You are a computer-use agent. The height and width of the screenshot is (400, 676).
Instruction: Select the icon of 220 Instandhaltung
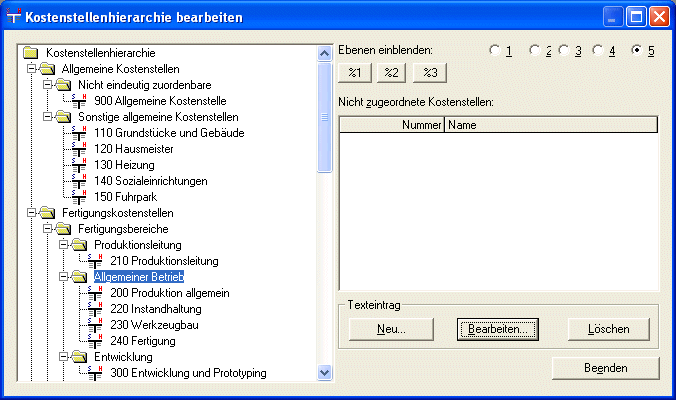(95, 309)
